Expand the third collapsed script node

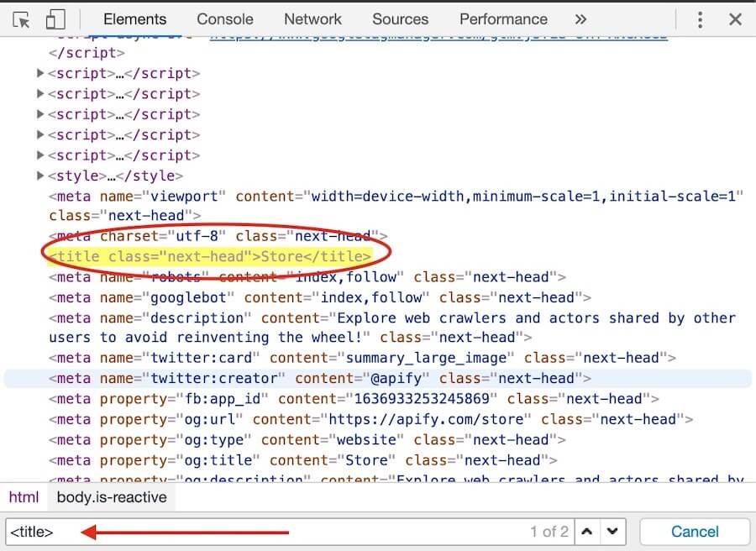point(41,114)
